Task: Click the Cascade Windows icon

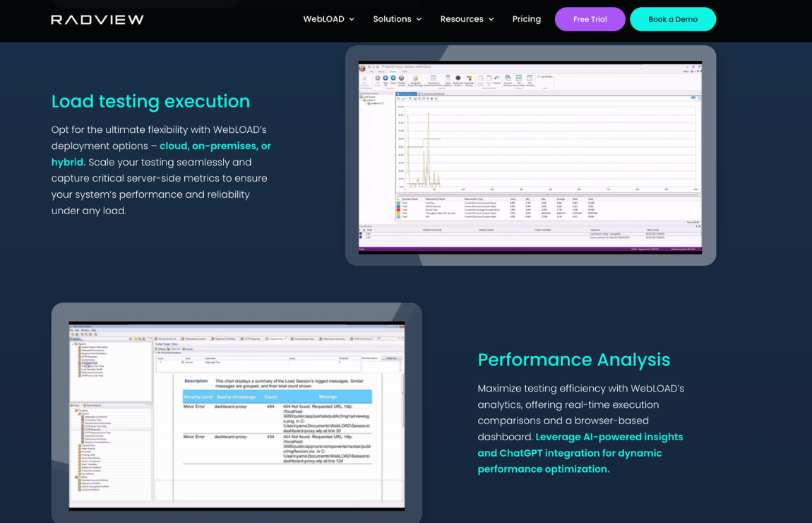Action: point(509,78)
